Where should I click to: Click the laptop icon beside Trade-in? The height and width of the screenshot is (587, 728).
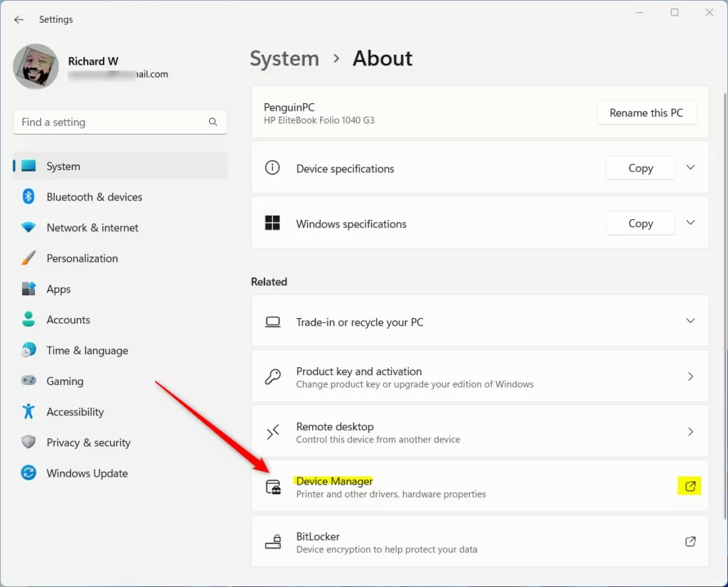pos(272,322)
